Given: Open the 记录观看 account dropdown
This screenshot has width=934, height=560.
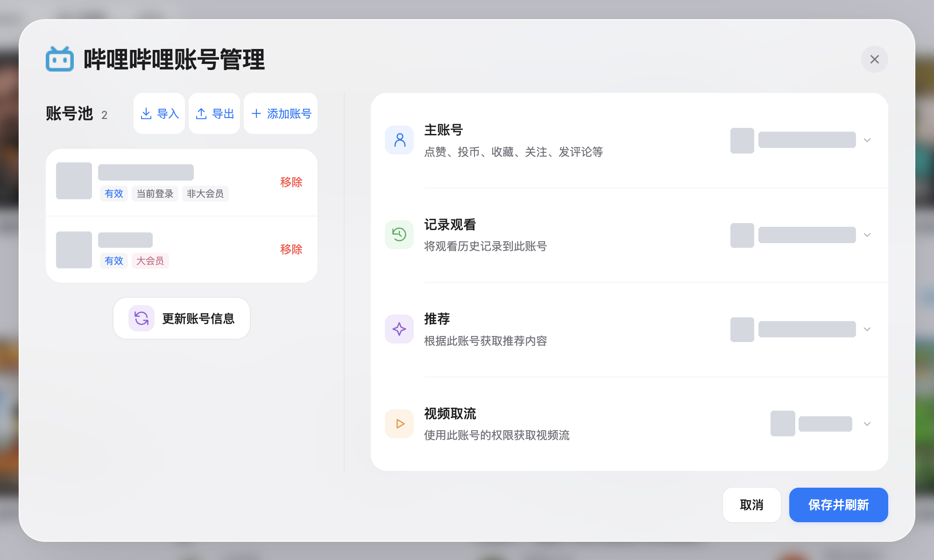Looking at the screenshot, I should [801, 235].
